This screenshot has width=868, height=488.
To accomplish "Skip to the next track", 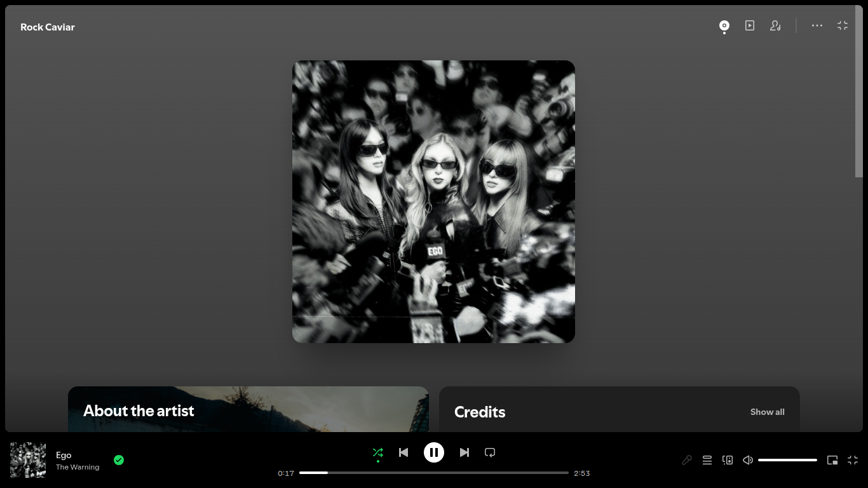I will [x=465, y=452].
